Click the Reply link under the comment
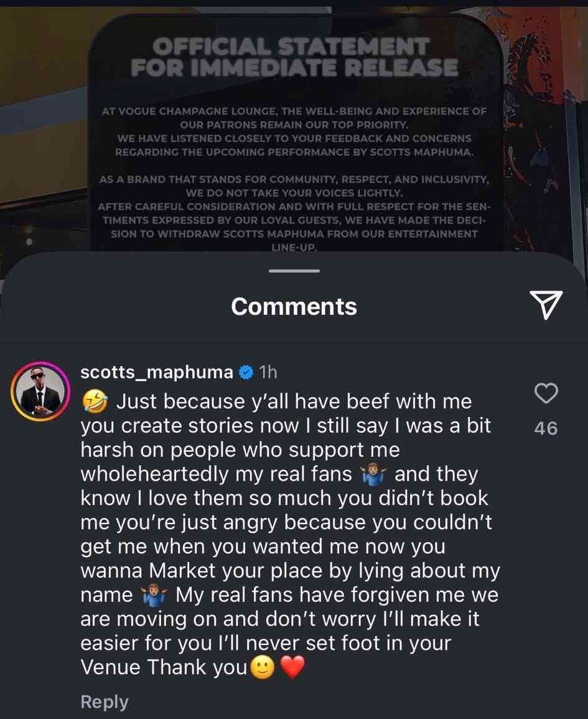Image resolution: width=588 pixels, height=719 pixels. click(105, 702)
